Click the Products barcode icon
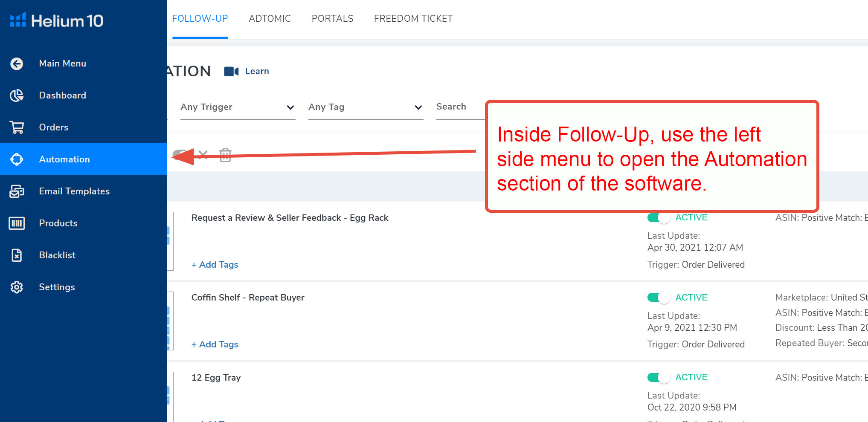Viewport: 868px width, 422px height. point(17,223)
